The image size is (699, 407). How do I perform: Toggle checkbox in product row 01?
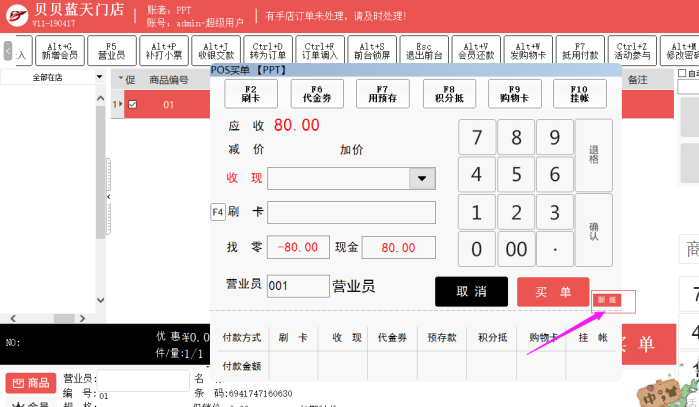click(132, 104)
